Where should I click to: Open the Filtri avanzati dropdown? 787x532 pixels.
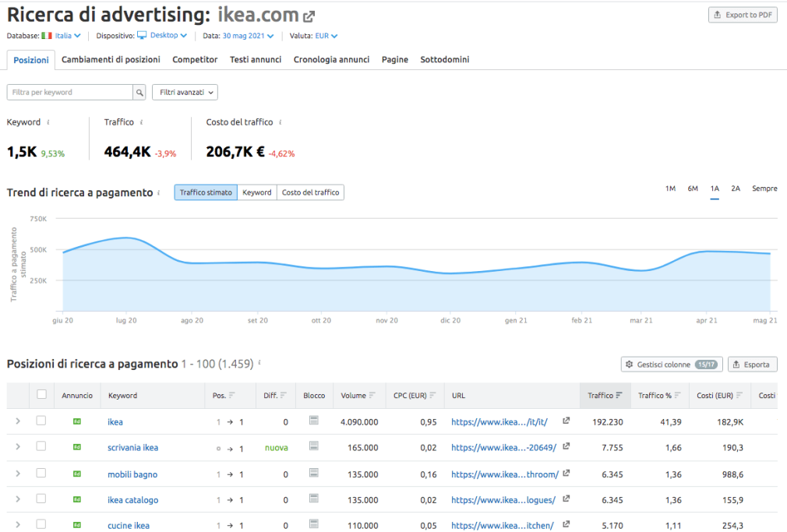(185, 93)
